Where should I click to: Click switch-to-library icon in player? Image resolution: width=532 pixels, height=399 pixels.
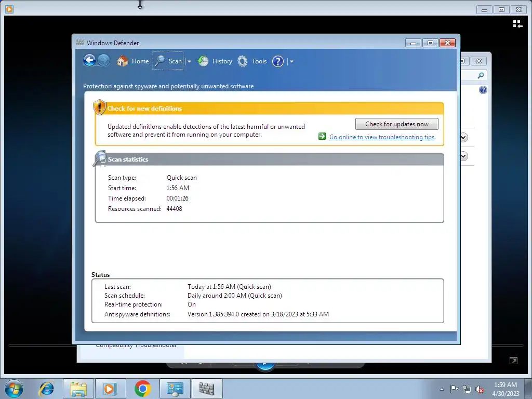tap(517, 24)
